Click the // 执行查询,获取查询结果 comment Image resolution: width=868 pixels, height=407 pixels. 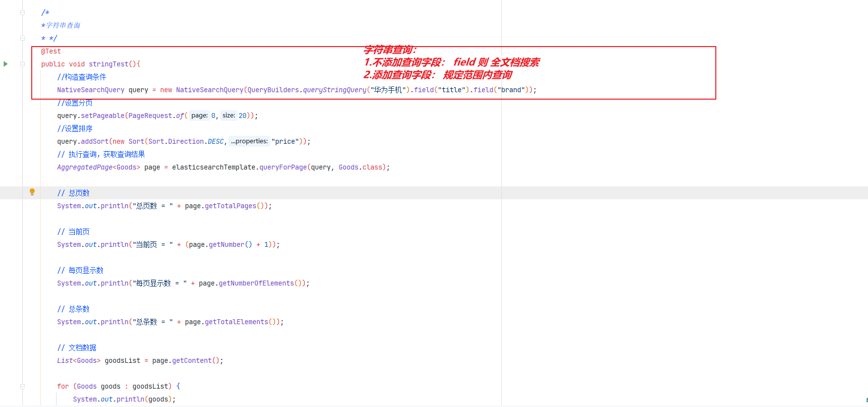(101, 154)
